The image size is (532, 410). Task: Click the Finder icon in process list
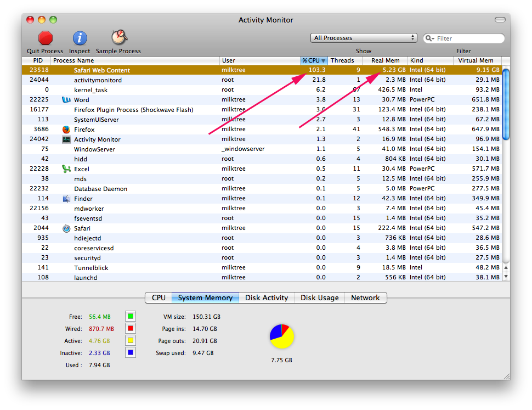click(66, 199)
